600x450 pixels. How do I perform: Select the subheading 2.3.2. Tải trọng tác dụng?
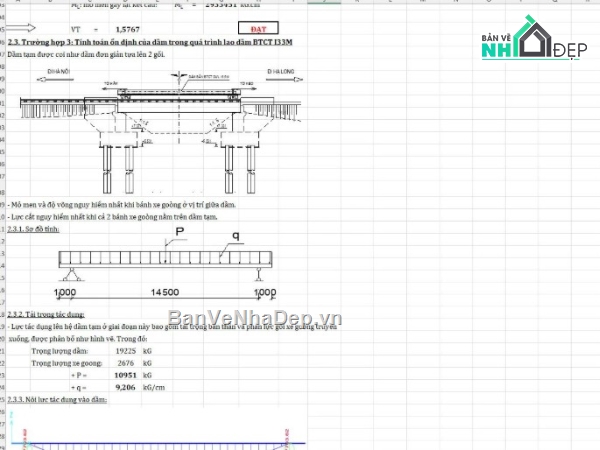tap(46, 314)
